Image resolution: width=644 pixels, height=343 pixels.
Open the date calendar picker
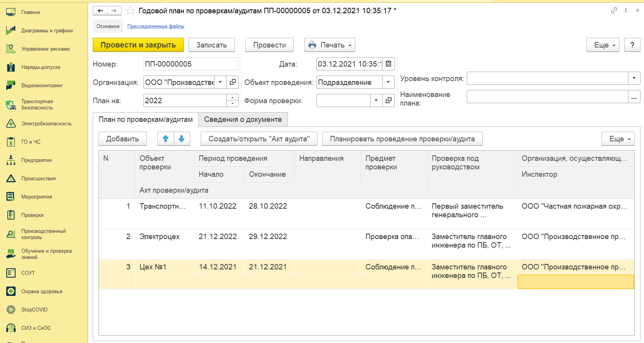tap(388, 64)
